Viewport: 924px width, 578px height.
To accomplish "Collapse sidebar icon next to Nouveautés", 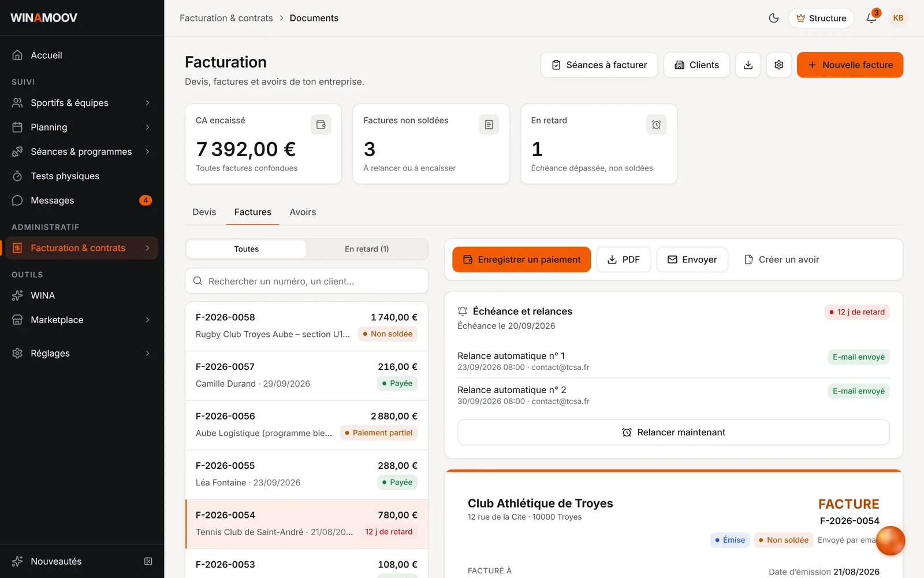I will coord(148,561).
